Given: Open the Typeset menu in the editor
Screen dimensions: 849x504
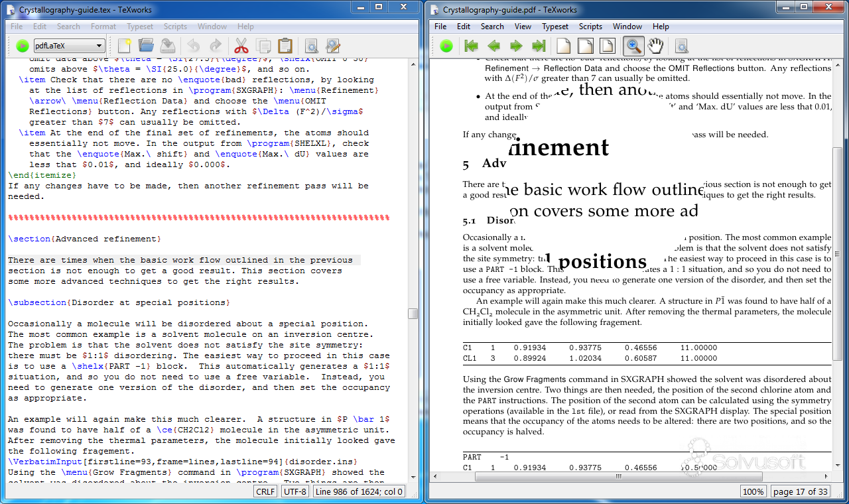Looking at the screenshot, I should pyautogui.click(x=140, y=27).
